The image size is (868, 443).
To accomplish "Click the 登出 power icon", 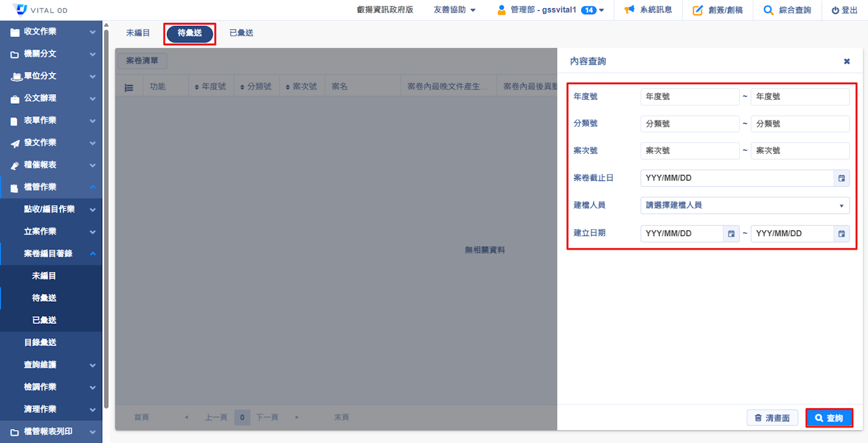I will [835, 10].
